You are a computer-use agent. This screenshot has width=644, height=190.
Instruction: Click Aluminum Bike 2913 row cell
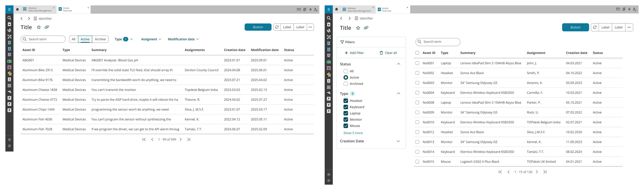coord(37,70)
